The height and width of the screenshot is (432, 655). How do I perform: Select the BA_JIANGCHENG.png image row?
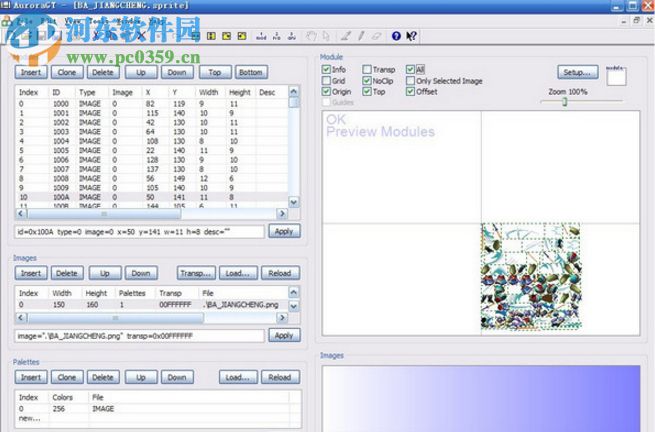(x=152, y=305)
